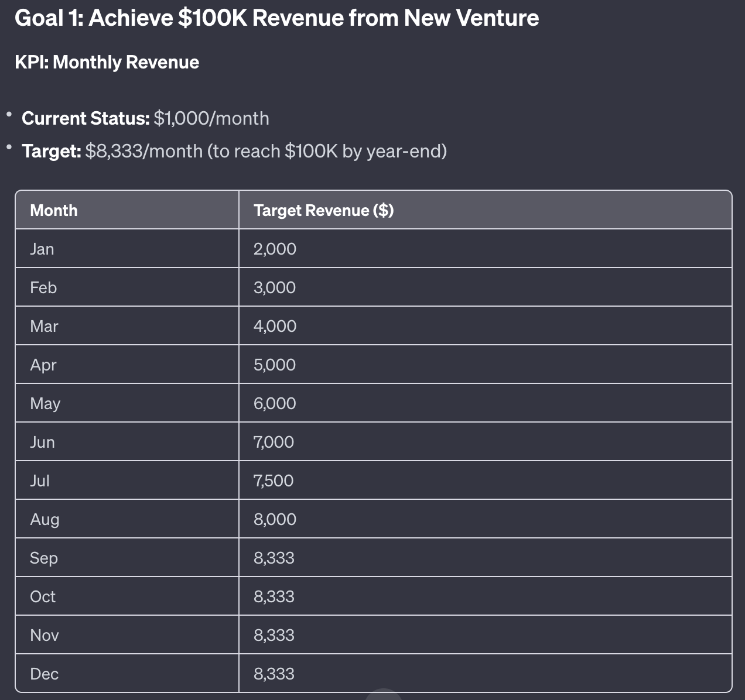Select the "Oct" month cell
The width and height of the screenshot is (745, 700).
pyautogui.click(x=43, y=596)
